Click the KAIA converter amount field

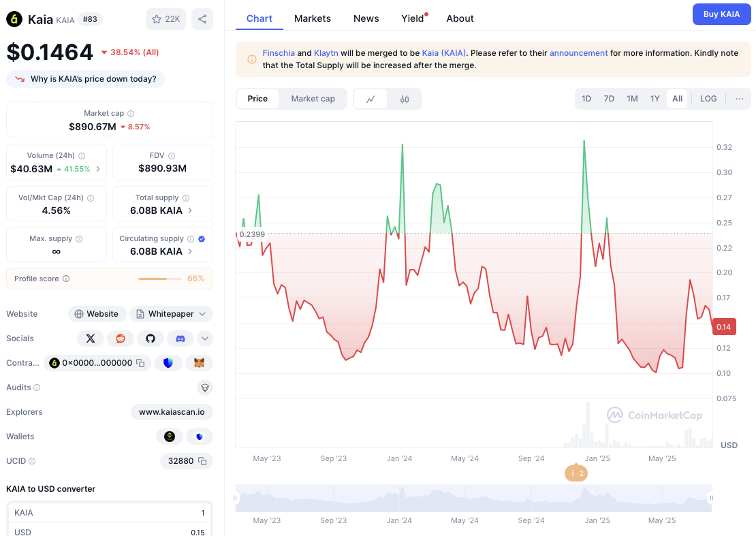(110, 513)
